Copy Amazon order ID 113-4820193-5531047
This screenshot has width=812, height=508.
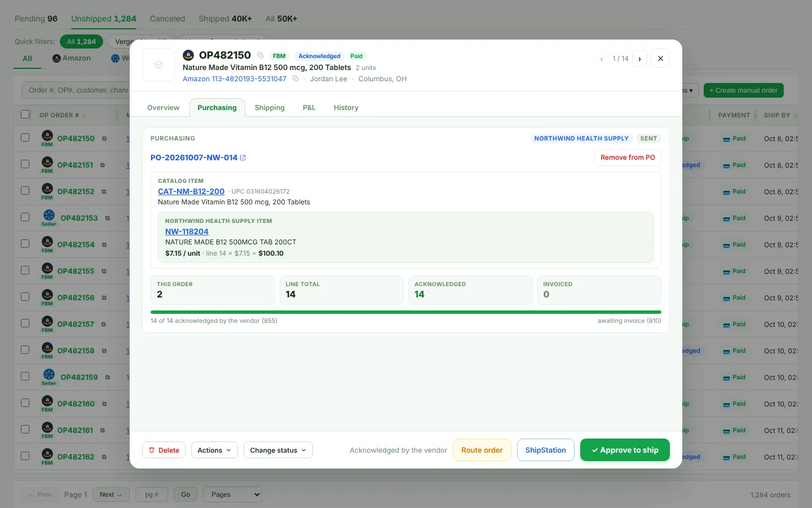pyautogui.click(x=295, y=78)
